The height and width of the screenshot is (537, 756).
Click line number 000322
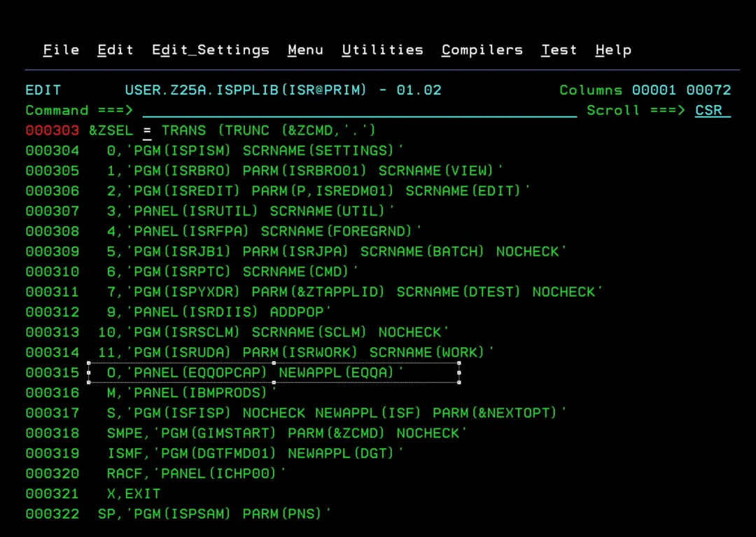[x=52, y=515]
